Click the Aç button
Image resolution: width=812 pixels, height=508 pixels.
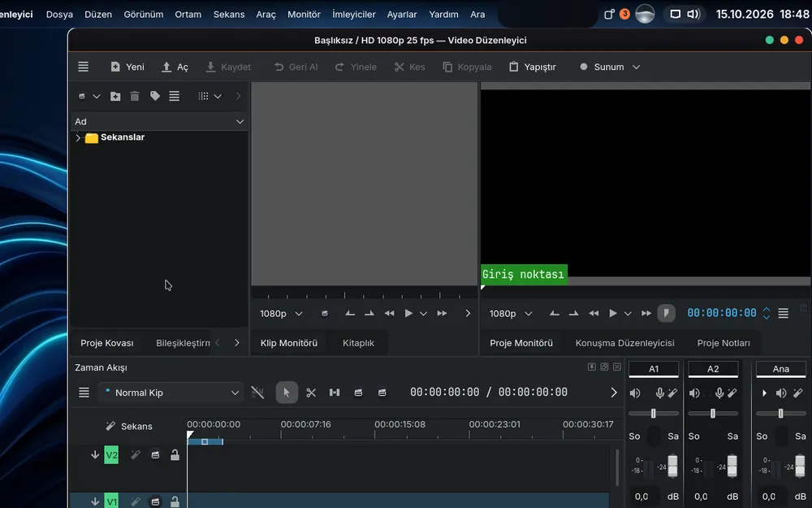coord(175,67)
